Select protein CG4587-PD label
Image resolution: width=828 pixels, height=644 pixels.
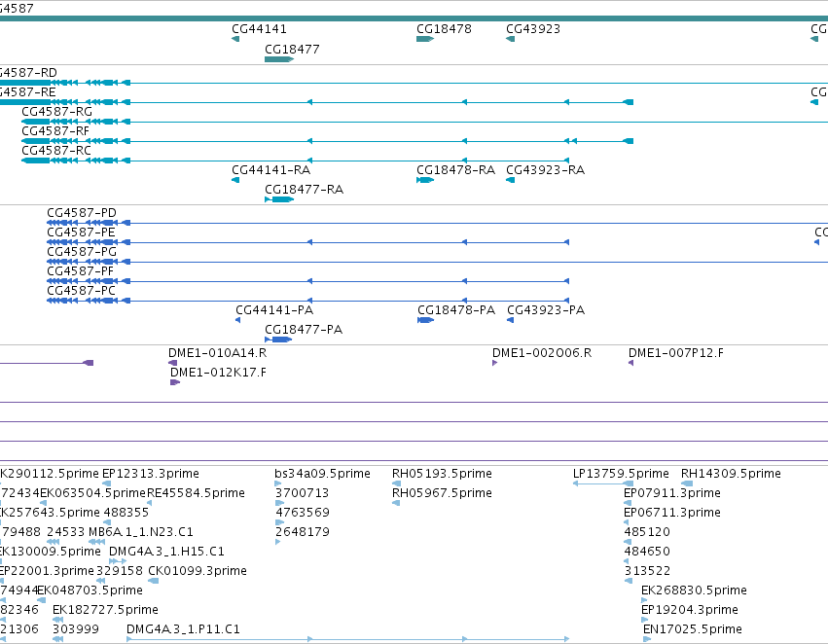click(82, 213)
